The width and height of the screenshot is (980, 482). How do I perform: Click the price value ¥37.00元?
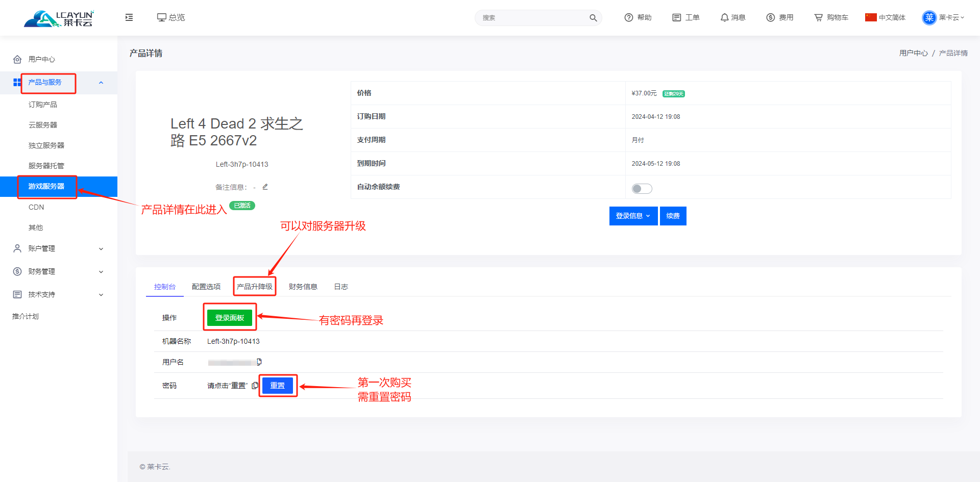[644, 93]
